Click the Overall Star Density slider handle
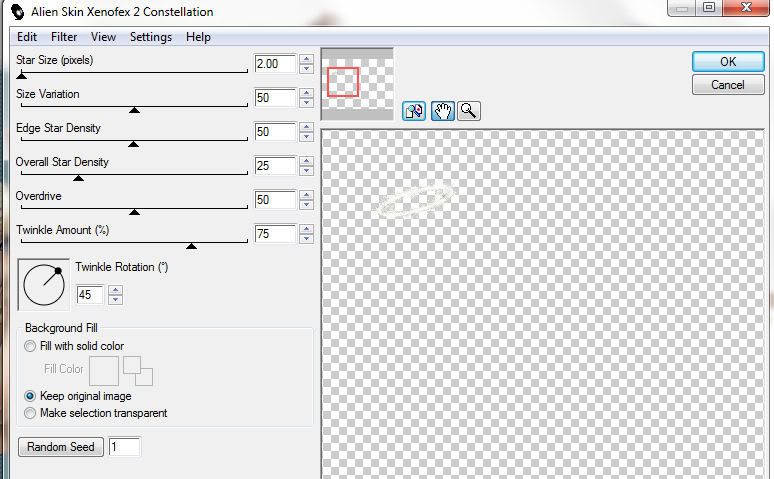Viewport: 774px width, 479px height. [78, 178]
